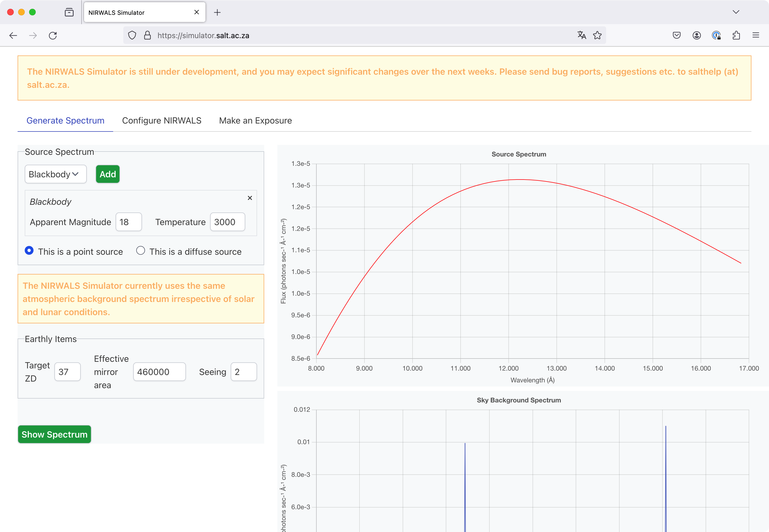This screenshot has width=769, height=532.
Task: Select This is a diffuse source
Action: tap(141, 251)
